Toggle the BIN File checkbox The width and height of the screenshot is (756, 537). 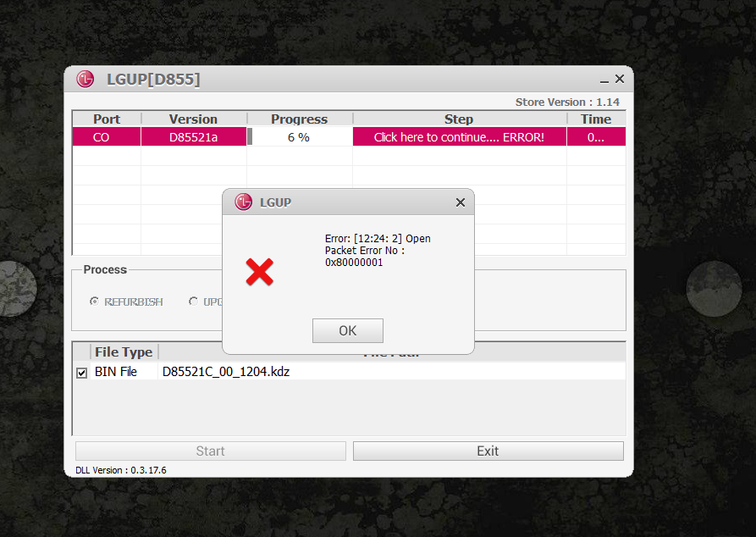coord(82,373)
